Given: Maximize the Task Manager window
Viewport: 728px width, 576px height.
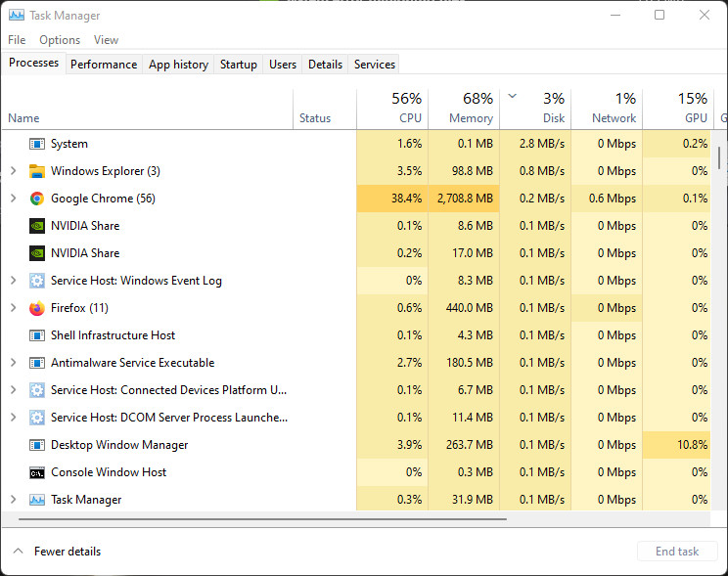Looking at the screenshot, I should pyautogui.click(x=660, y=15).
